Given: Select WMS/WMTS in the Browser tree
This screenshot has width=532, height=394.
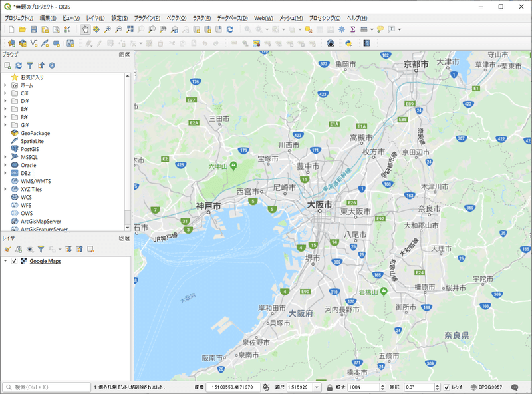Looking at the screenshot, I should (x=36, y=181).
